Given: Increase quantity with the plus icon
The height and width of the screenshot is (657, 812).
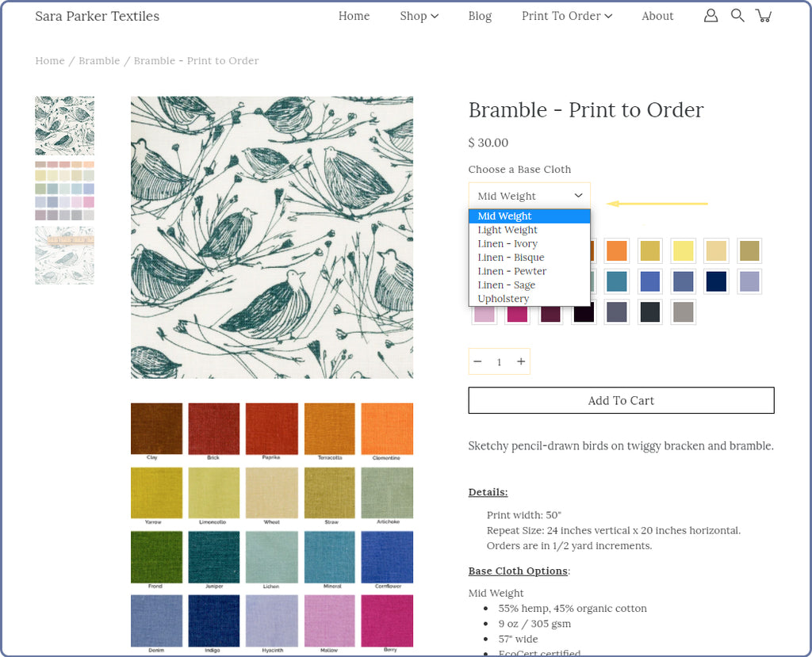Looking at the screenshot, I should click(x=521, y=361).
